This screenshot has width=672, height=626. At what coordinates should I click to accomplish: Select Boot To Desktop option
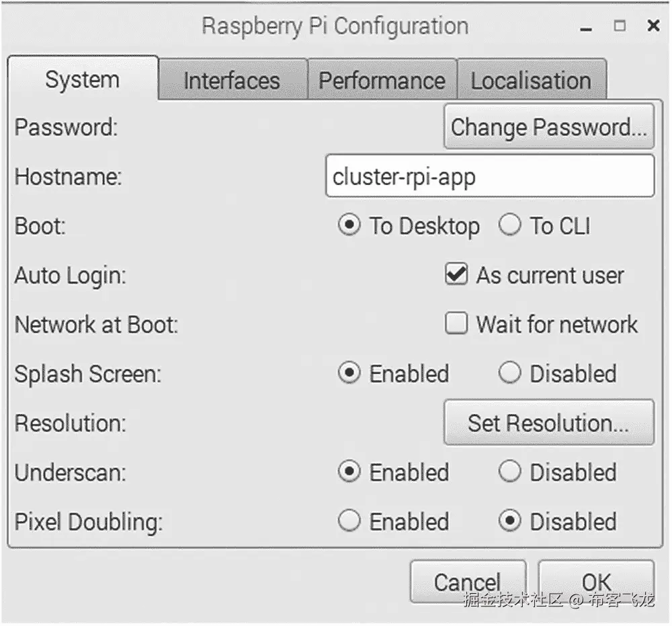349,226
